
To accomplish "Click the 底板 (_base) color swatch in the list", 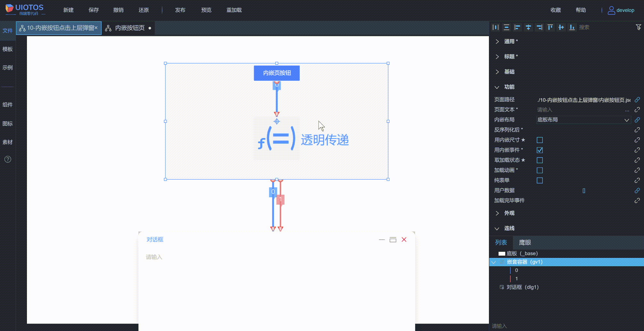I will click(502, 253).
